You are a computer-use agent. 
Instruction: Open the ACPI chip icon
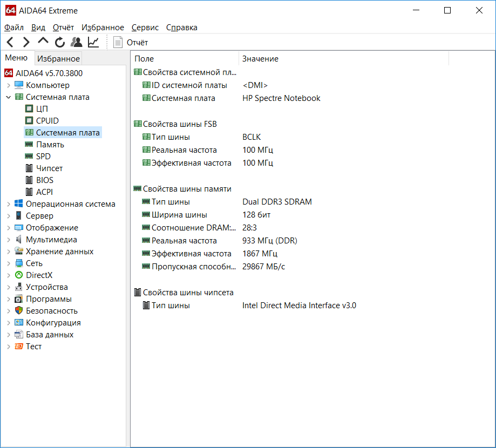tap(29, 192)
